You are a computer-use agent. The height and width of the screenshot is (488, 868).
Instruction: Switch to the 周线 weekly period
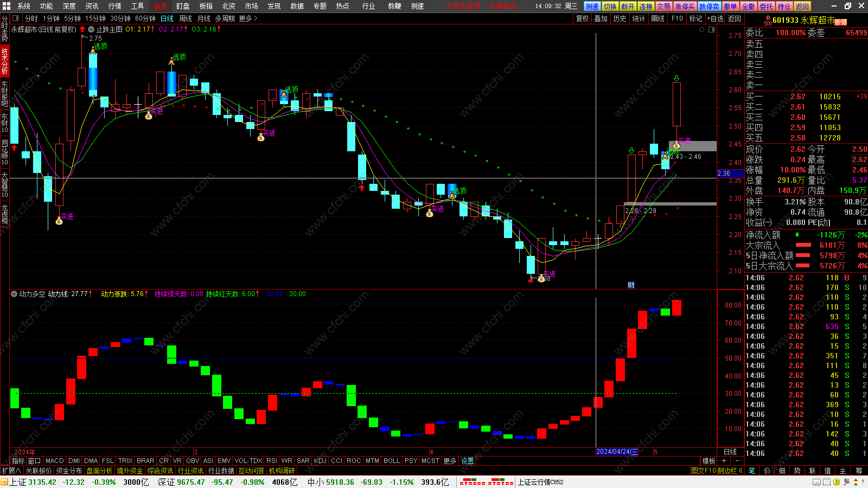coord(186,18)
